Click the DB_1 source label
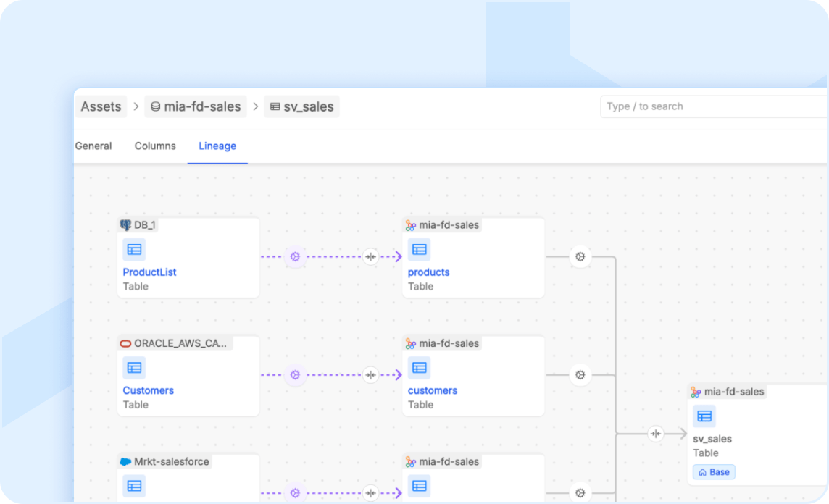Screen dimensions: 829x504 (x=145, y=225)
